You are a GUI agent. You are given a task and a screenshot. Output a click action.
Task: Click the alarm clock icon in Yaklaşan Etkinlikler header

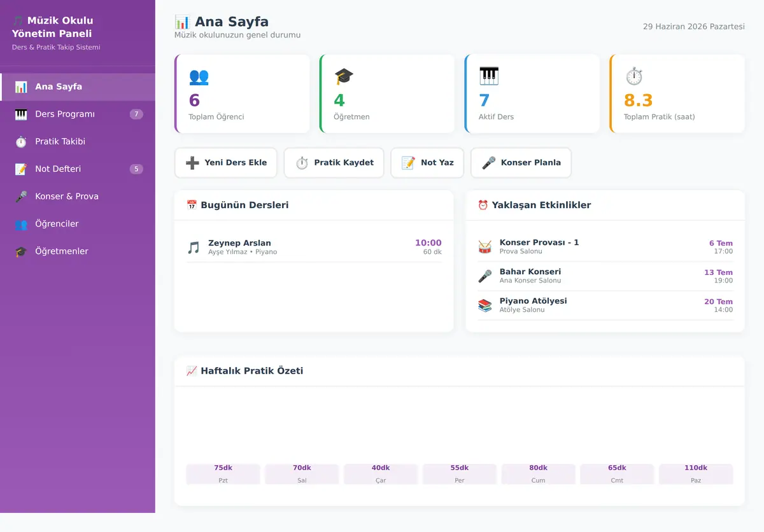pos(483,205)
